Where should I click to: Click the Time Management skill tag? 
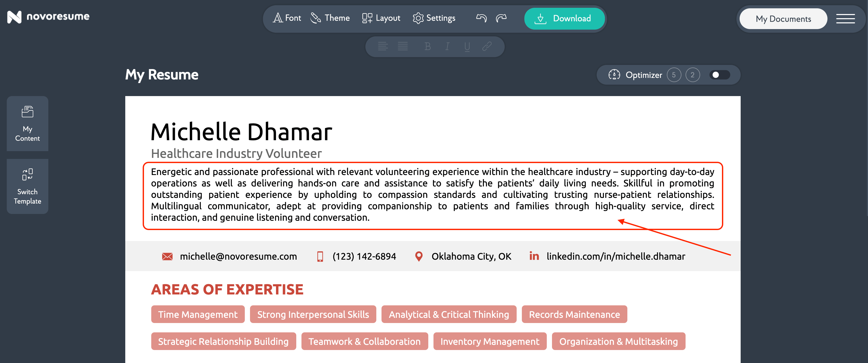point(198,314)
